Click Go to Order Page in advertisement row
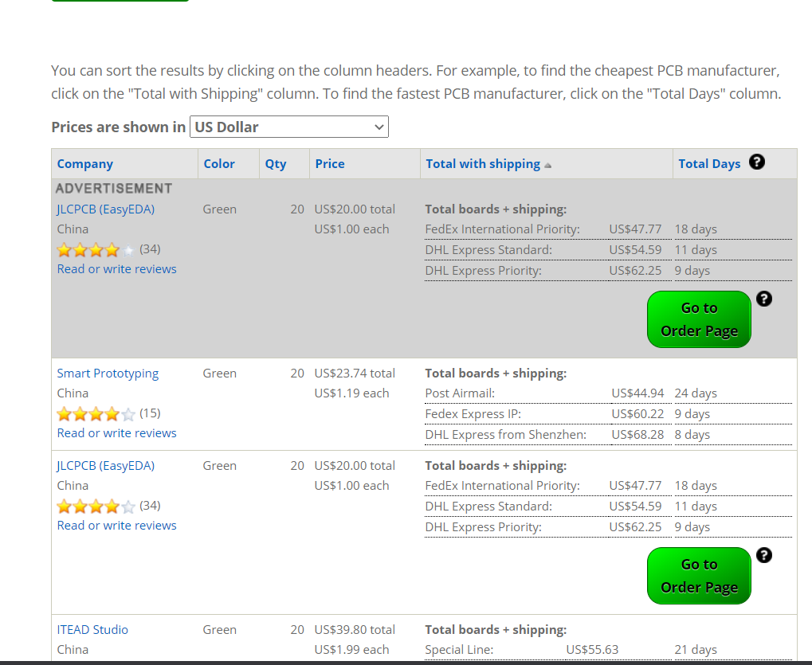This screenshot has width=812, height=665. 699,319
